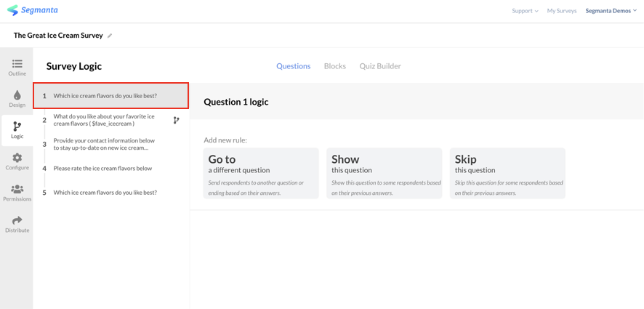
Task: Click the Segmanta logo
Action: tap(33, 10)
